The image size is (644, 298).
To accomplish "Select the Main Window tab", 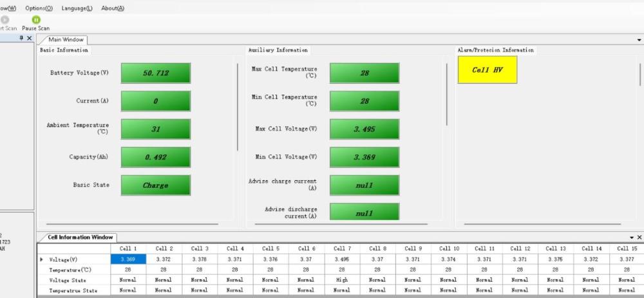I will [66, 40].
